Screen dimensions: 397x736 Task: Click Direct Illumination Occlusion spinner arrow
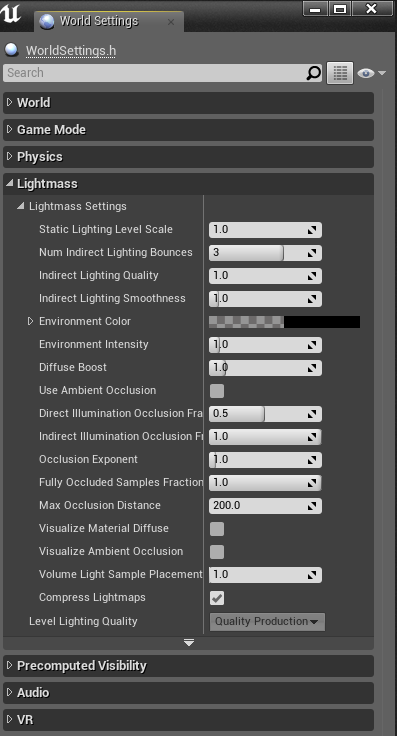[312, 414]
